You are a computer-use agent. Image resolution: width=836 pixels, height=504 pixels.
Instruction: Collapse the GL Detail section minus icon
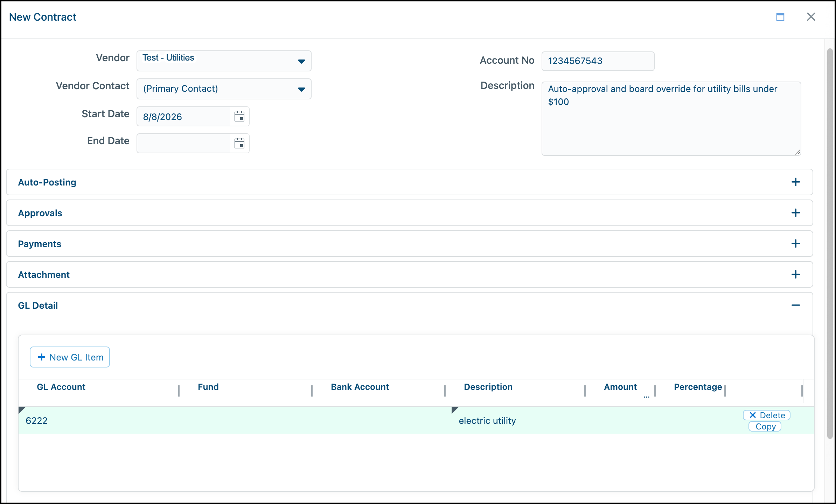pyautogui.click(x=795, y=305)
